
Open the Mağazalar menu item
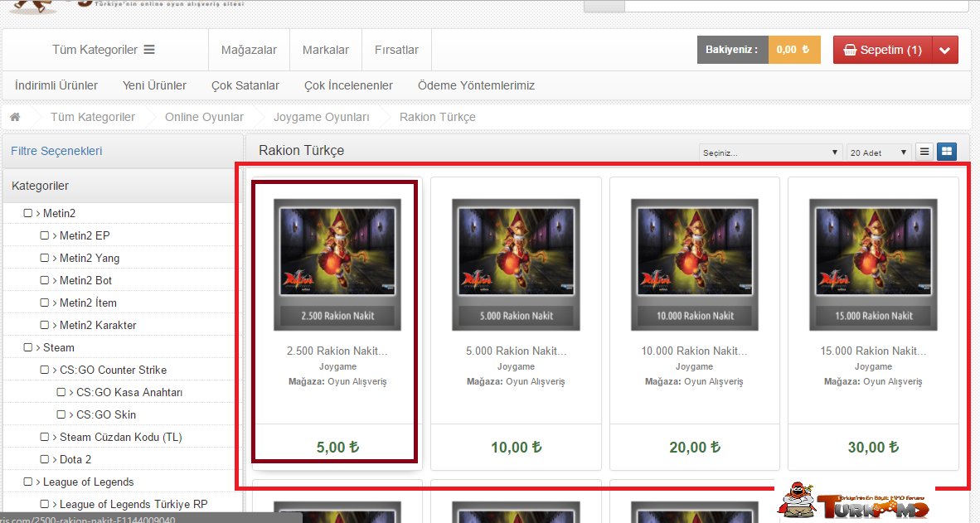[x=249, y=50]
